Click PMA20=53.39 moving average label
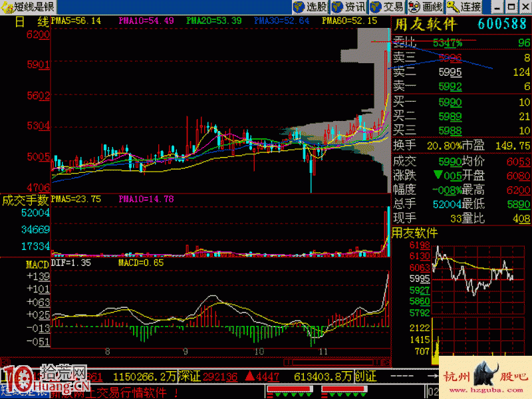The width and height of the screenshot is (532, 399). (214, 21)
